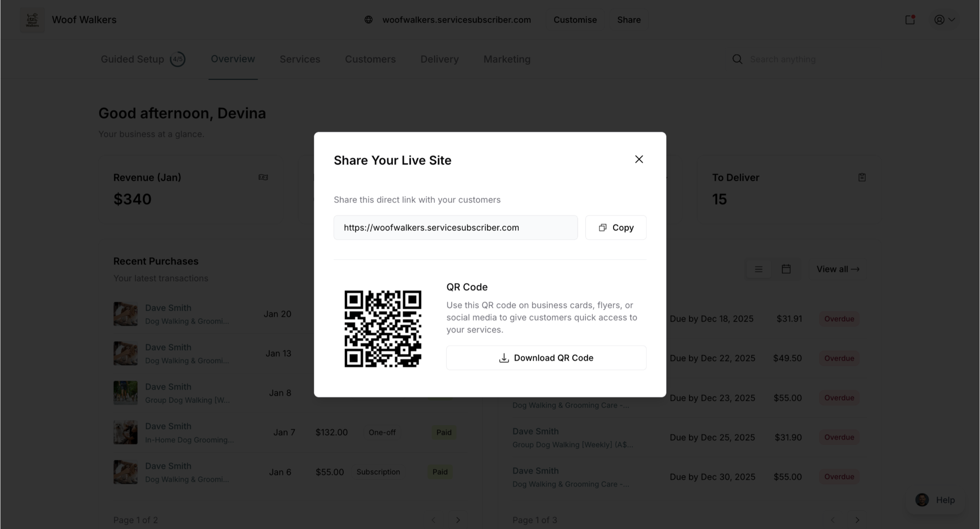Open the notifications icon
The image size is (980, 529).
tap(910, 20)
